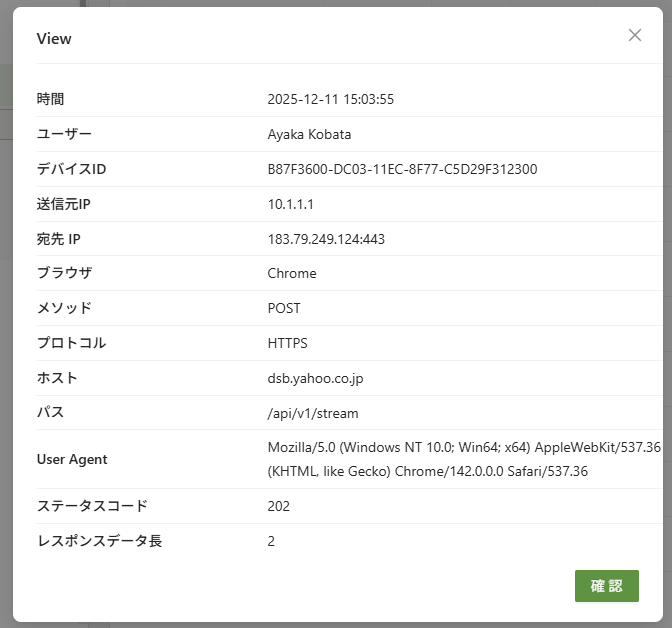Click the View dialog title
Screen dimensions: 672x628
pos(54,39)
